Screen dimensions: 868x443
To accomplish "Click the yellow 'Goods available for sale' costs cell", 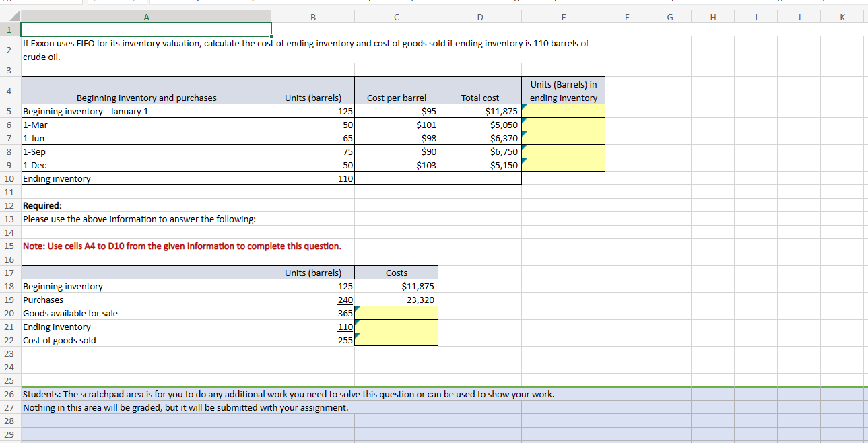I will tap(396, 313).
